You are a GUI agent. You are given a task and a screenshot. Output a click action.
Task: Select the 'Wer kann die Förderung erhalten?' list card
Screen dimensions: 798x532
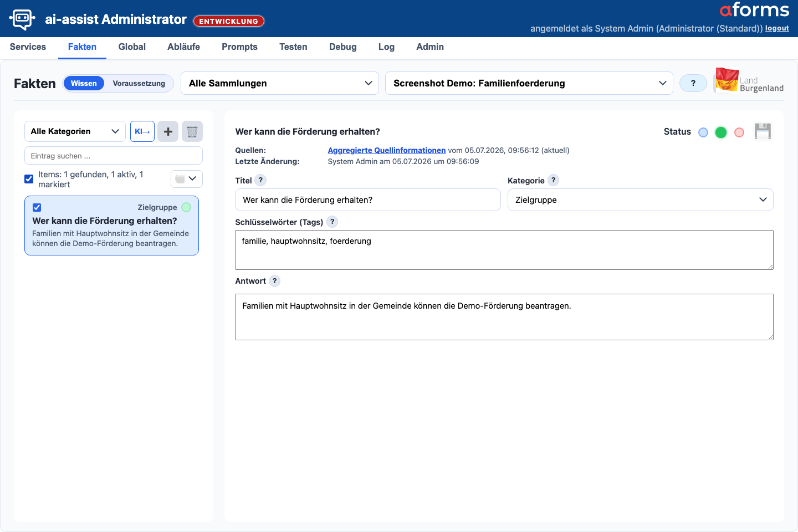[111, 226]
